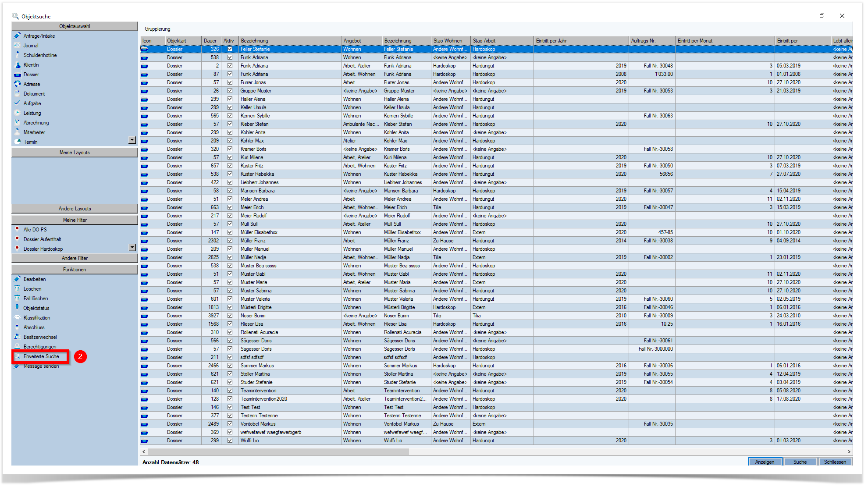868x487 pixels.
Task: Select the Dossier icon in Objektauswahl
Action: (x=17, y=75)
